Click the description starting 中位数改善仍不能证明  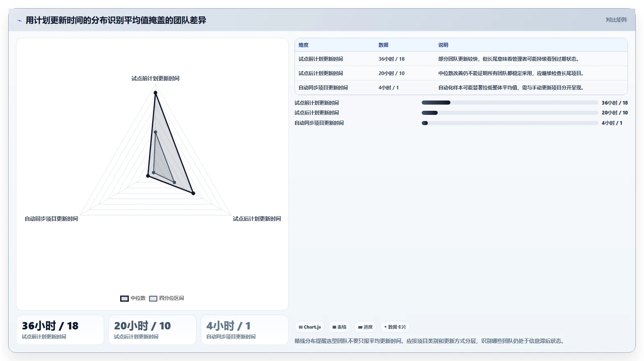[511, 73]
